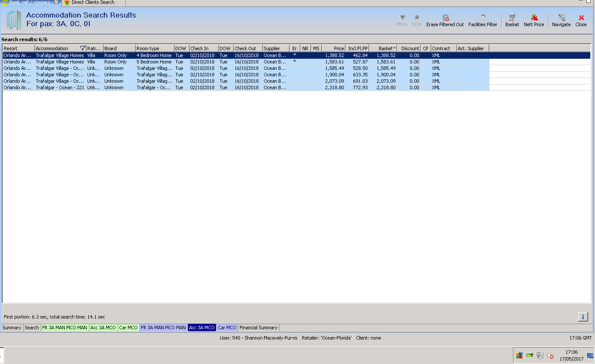Image resolution: width=595 pixels, height=364 pixels.
Task: Click the MS column header
Action: (316, 48)
